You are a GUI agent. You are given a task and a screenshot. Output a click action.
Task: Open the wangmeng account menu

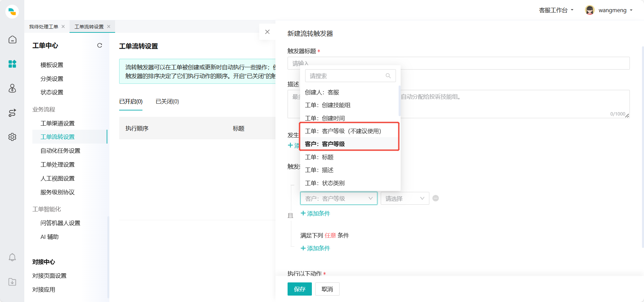coord(616,10)
